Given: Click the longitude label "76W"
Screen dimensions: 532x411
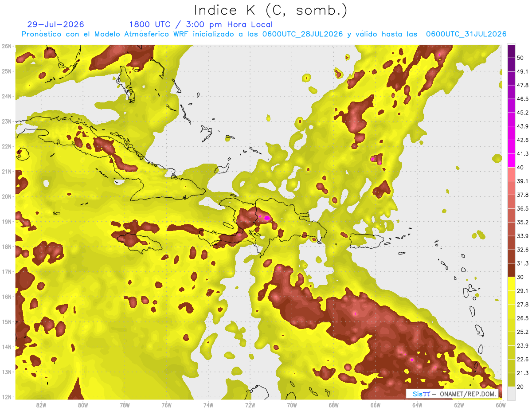Looking at the screenshot, I should coord(166,405).
